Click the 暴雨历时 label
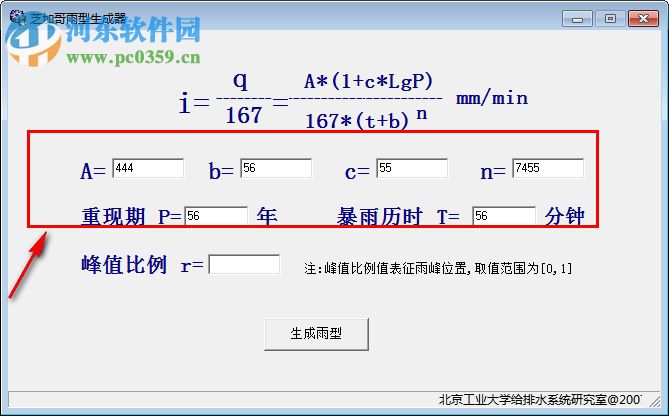Viewport: 669px width, 416px height. click(x=379, y=216)
